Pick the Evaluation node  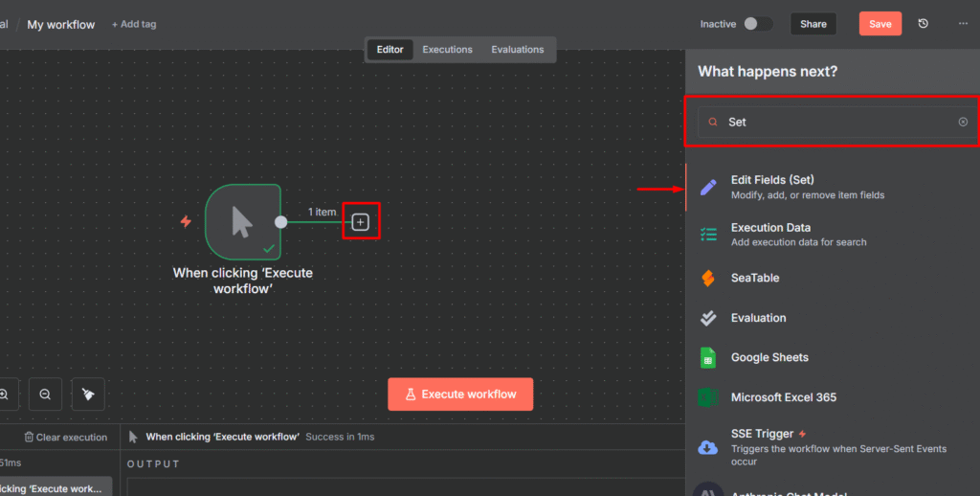(758, 318)
